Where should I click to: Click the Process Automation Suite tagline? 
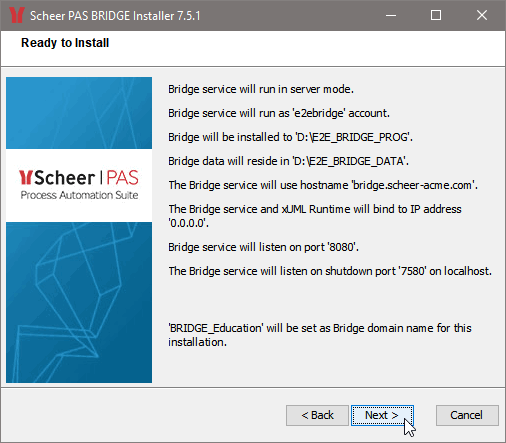(79, 195)
